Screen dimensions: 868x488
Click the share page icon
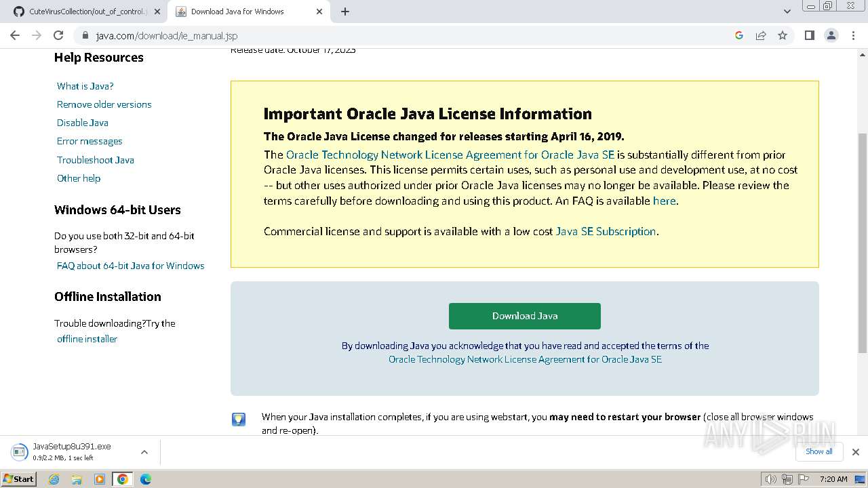pos(761,35)
